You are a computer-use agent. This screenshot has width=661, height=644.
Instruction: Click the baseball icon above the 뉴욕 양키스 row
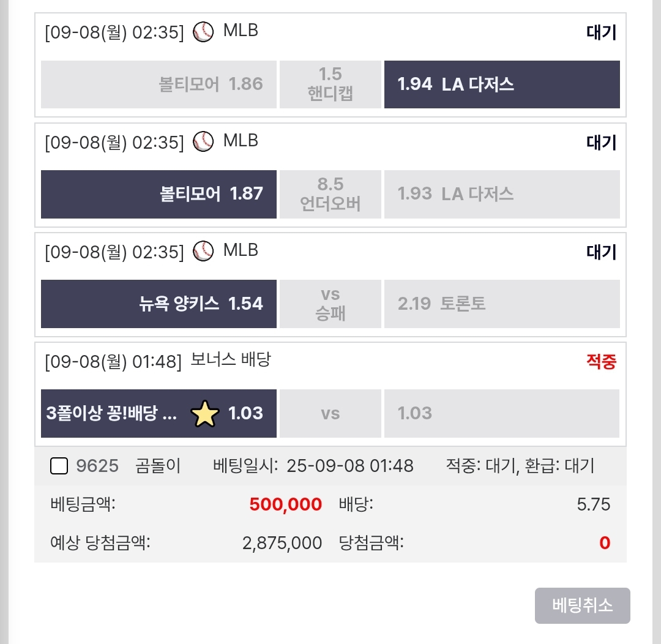[203, 251]
